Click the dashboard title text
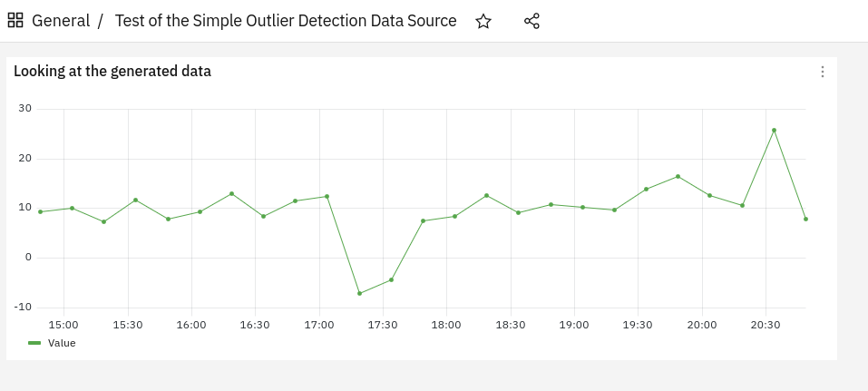Image resolution: width=868 pixels, height=391 pixels. click(x=286, y=21)
